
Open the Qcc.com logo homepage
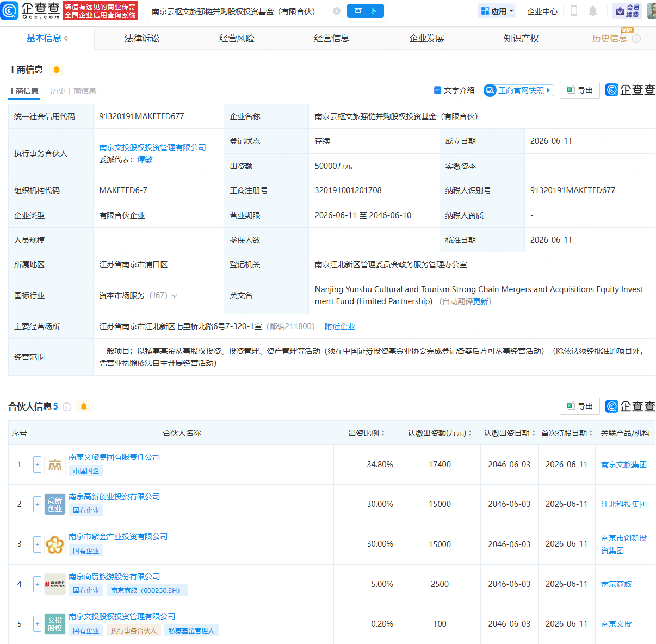[x=30, y=10]
